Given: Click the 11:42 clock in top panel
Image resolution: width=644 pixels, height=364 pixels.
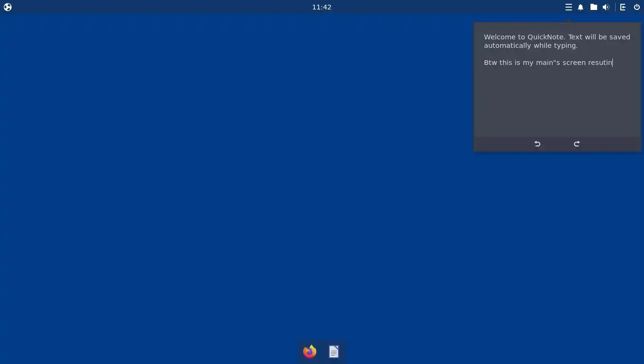Looking at the screenshot, I should (x=322, y=7).
